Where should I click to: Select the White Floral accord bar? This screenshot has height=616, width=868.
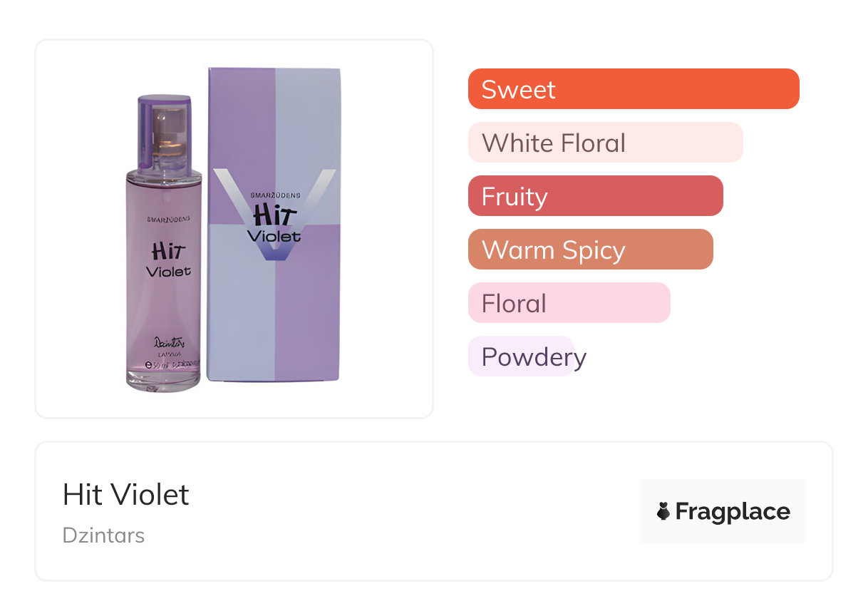605,143
